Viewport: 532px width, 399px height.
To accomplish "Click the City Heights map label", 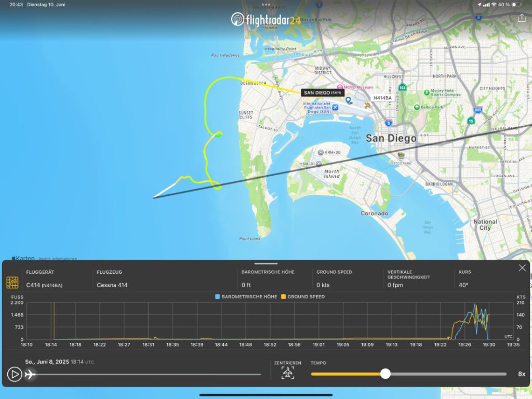I will pyautogui.click(x=492, y=88).
